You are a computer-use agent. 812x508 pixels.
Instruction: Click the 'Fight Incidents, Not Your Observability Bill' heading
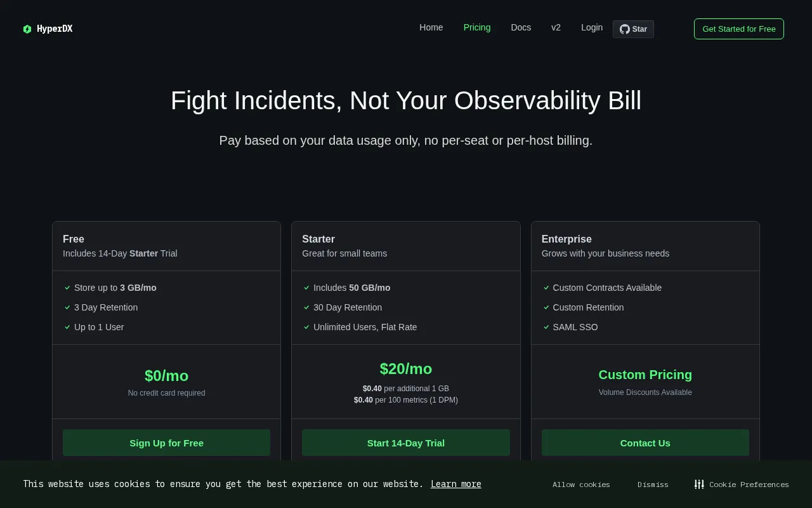pyautogui.click(x=406, y=101)
